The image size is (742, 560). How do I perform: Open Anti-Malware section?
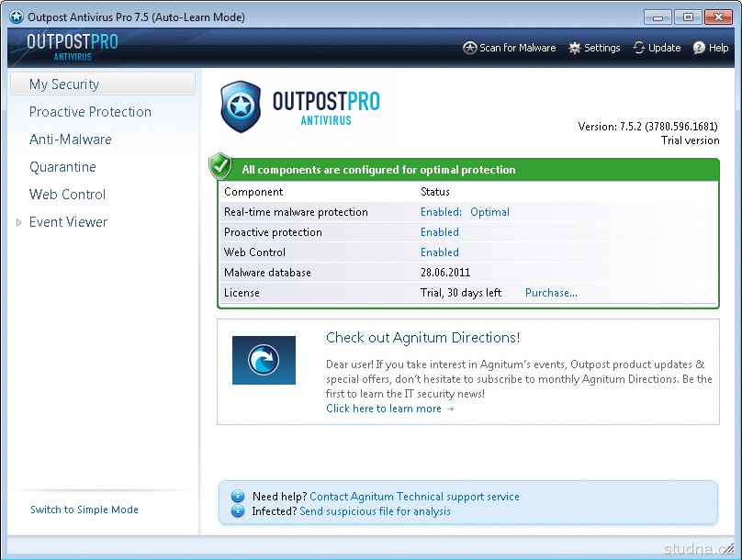point(70,140)
